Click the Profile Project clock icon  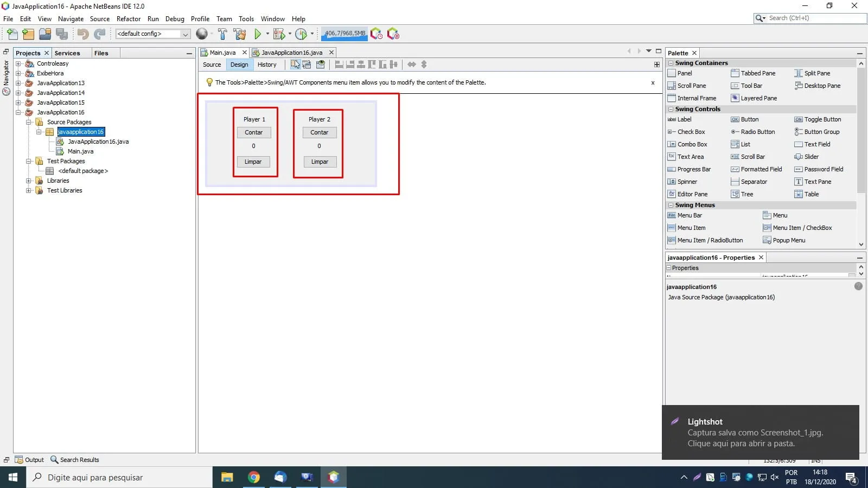(301, 34)
